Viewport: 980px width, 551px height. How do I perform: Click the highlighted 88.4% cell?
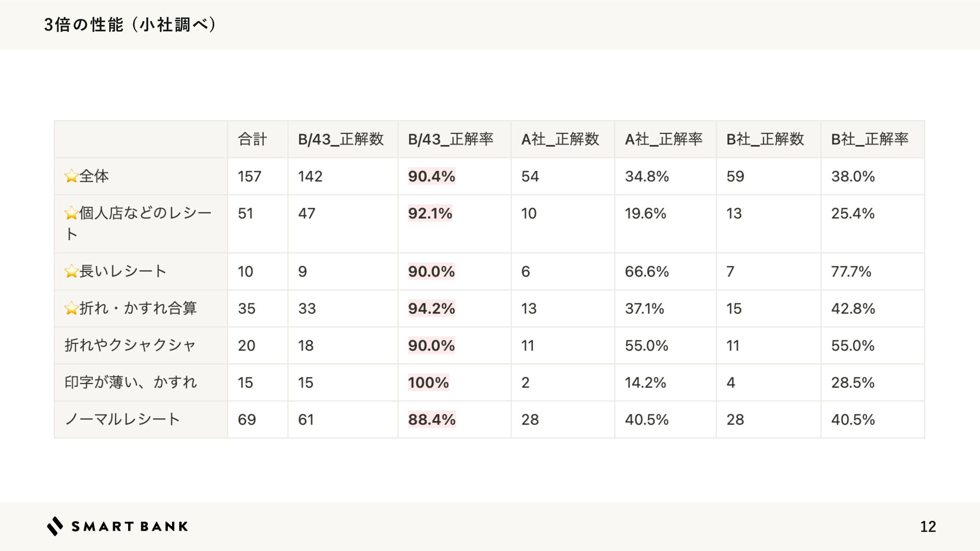[431, 420]
